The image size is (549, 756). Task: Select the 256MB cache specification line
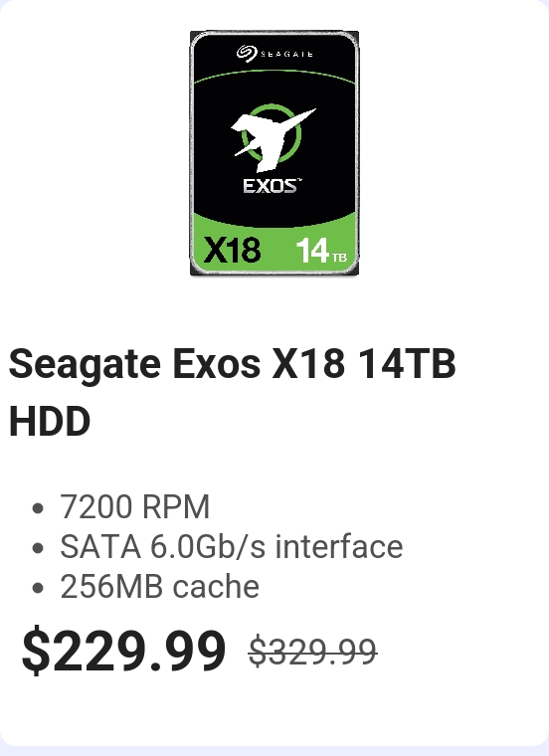click(159, 587)
